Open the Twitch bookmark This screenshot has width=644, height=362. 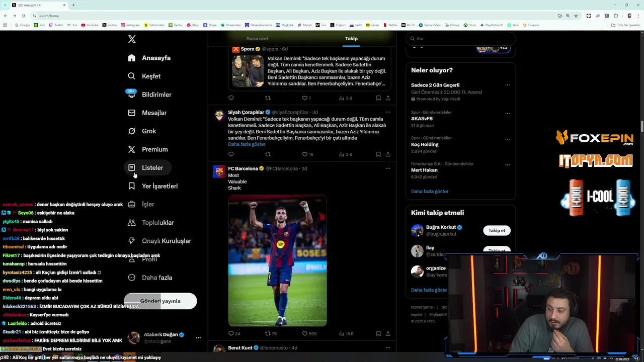(56, 25)
